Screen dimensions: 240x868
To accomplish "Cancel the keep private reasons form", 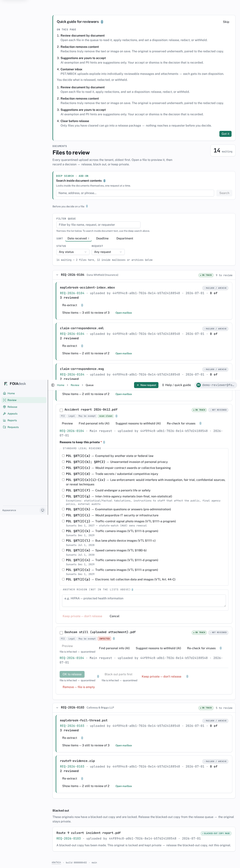I will click(114, 616).
